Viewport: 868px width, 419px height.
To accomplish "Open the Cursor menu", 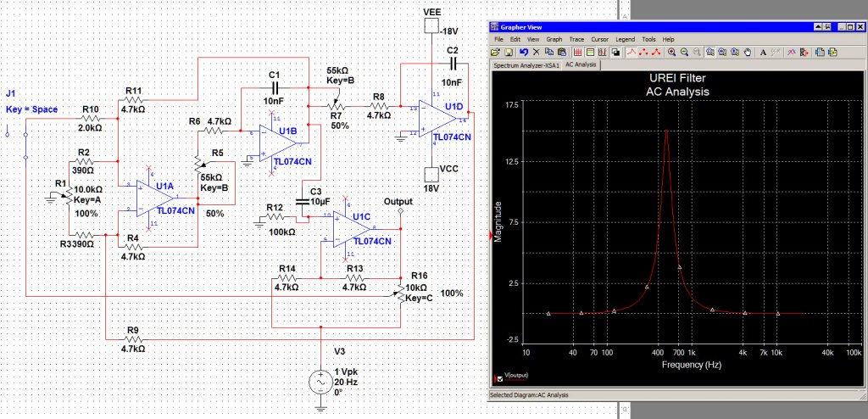I will click(599, 39).
